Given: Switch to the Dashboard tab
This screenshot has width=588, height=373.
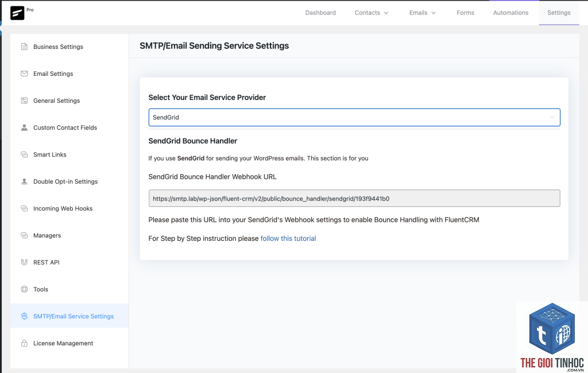Looking at the screenshot, I should pyautogui.click(x=320, y=13).
